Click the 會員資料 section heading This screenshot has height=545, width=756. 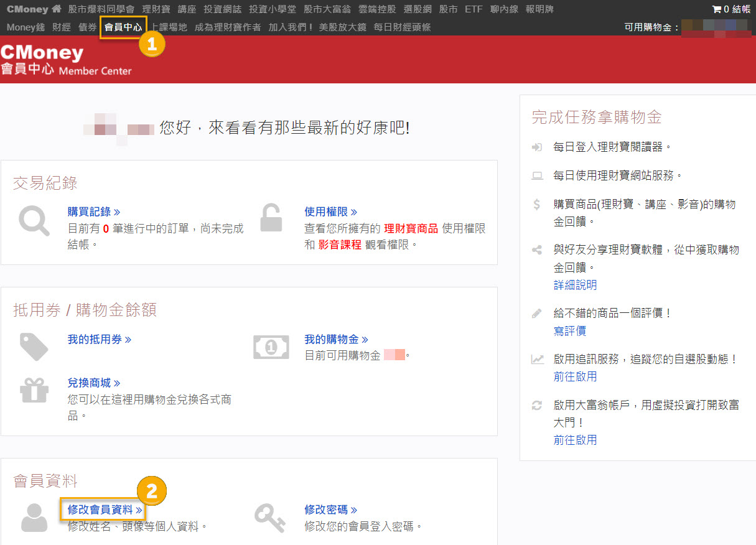point(45,481)
